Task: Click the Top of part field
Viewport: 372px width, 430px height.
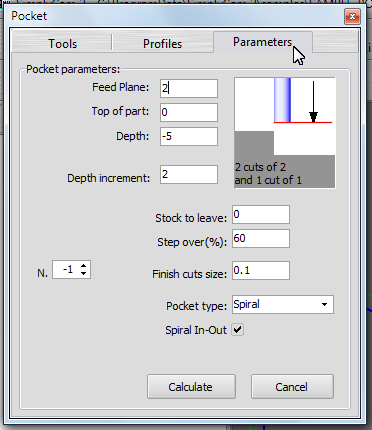Action: coord(189,112)
